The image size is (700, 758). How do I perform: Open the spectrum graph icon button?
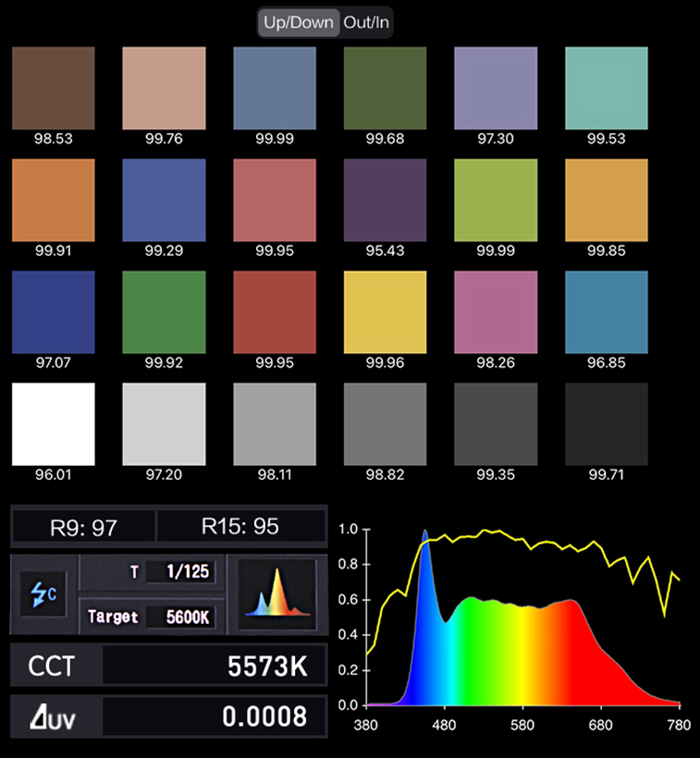tap(276, 593)
